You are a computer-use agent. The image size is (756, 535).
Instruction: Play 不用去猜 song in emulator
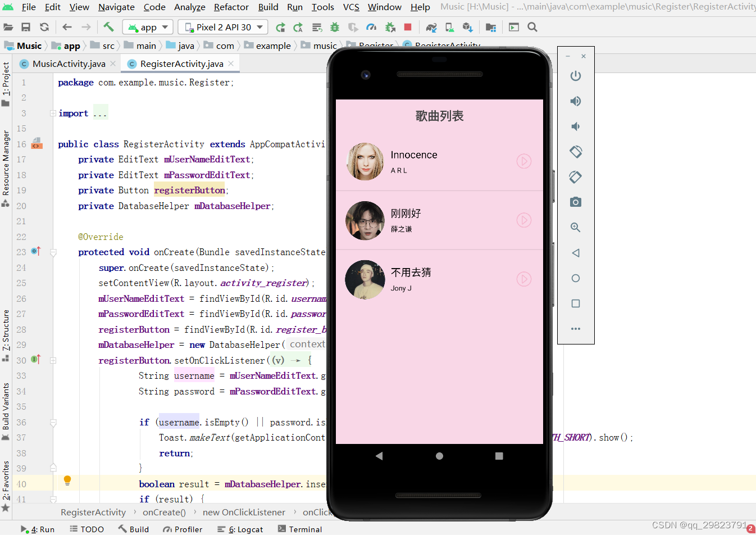pos(524,279)
